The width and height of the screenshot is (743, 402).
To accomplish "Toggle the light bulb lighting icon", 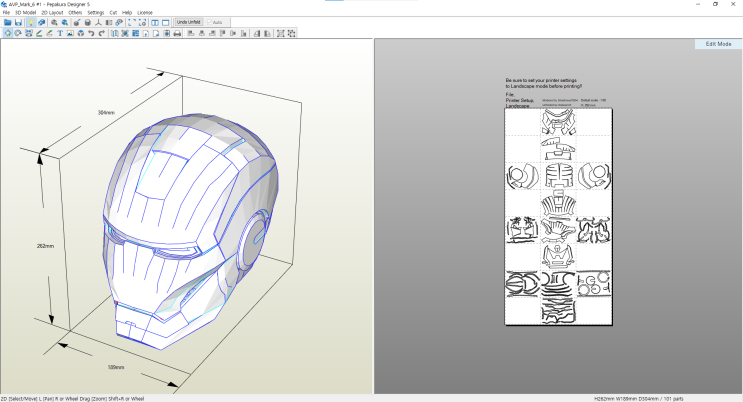I will pyautogui.click(x=30, y=22).
